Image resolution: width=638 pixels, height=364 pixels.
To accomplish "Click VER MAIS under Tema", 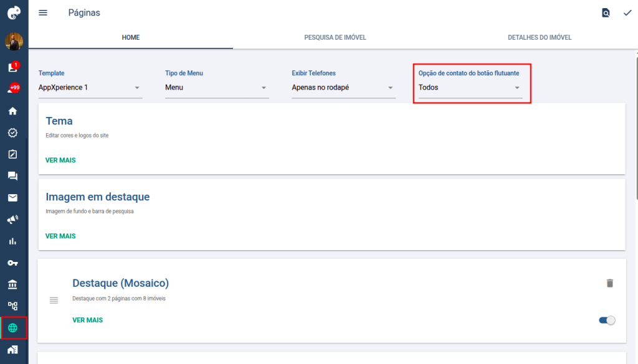I will coord(60,160).
